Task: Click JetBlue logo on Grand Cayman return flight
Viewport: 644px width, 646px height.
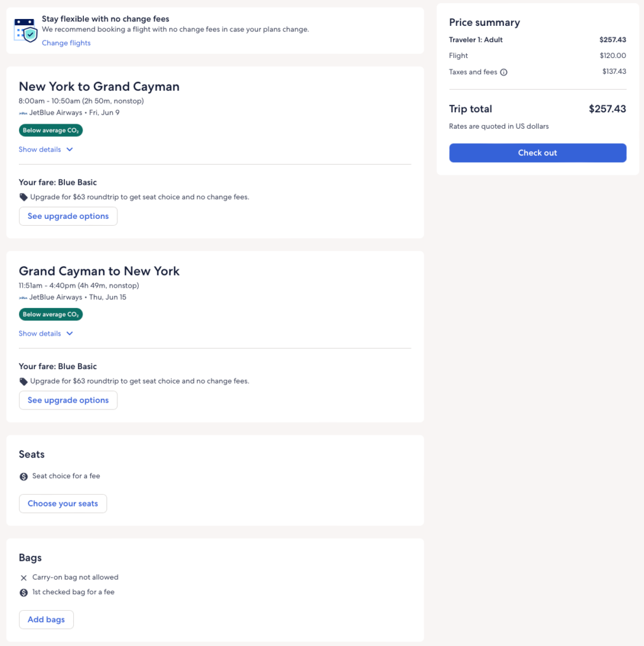Action: pyautogui.click(x=23, y=297)
